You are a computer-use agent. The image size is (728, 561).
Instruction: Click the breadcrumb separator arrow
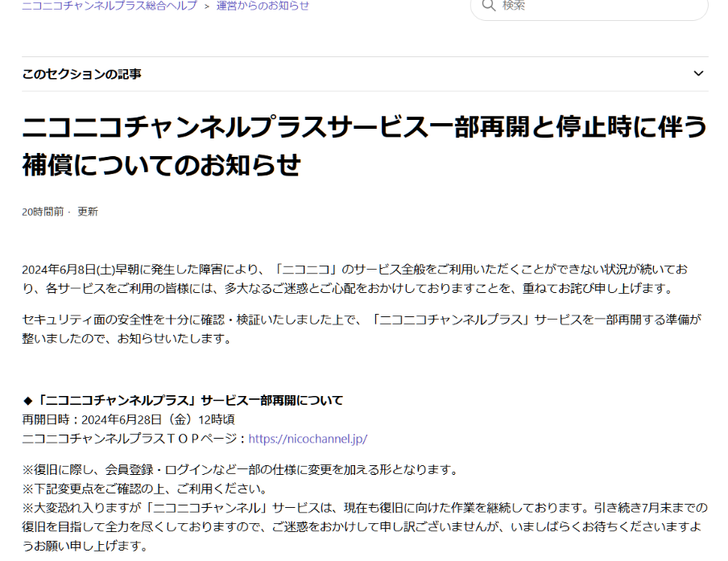(x=207, y=6)
